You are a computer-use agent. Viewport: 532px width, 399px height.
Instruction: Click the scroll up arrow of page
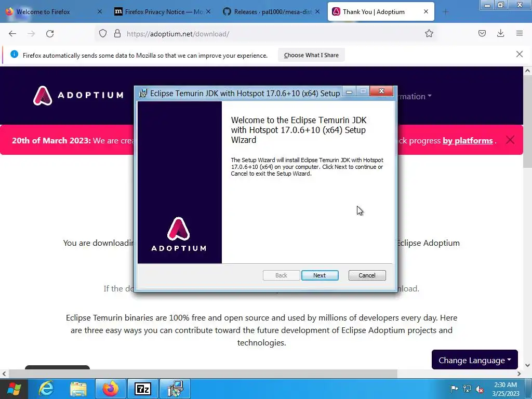click(527, 71)
